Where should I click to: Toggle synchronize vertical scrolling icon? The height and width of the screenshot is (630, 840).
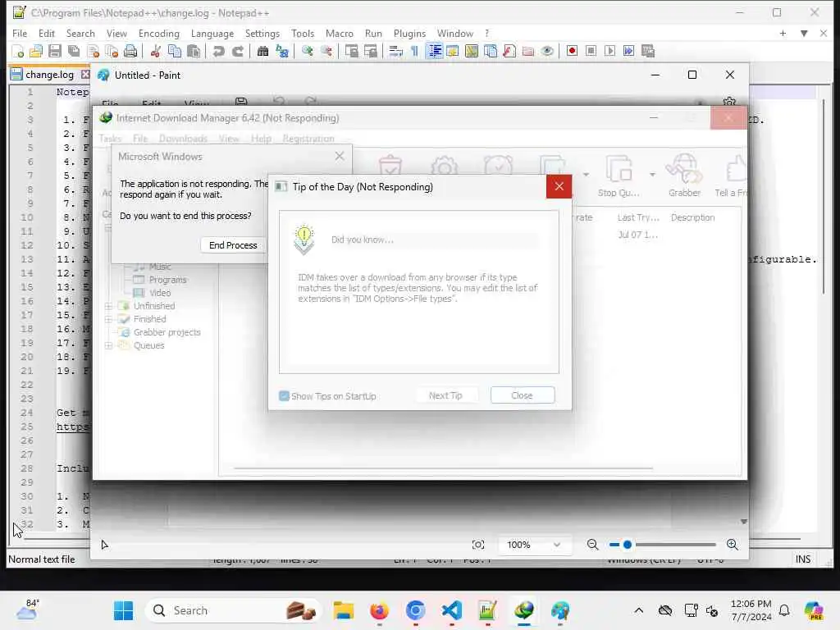pyautogui.click(x=351, y=52)
